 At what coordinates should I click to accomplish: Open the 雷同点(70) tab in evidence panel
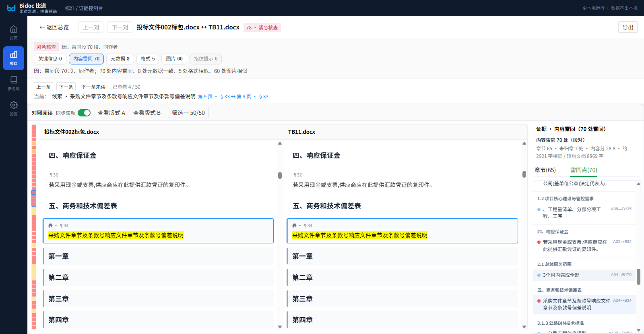point(584,170)
